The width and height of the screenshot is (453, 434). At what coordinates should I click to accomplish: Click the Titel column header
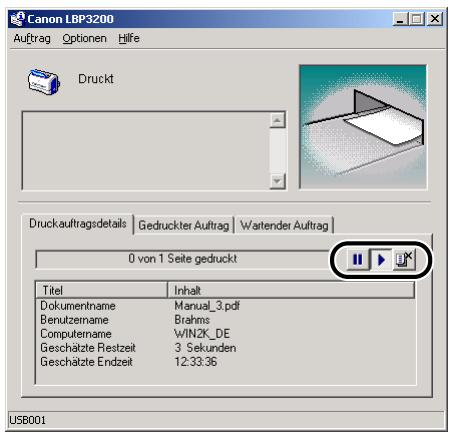coord(101,290)
